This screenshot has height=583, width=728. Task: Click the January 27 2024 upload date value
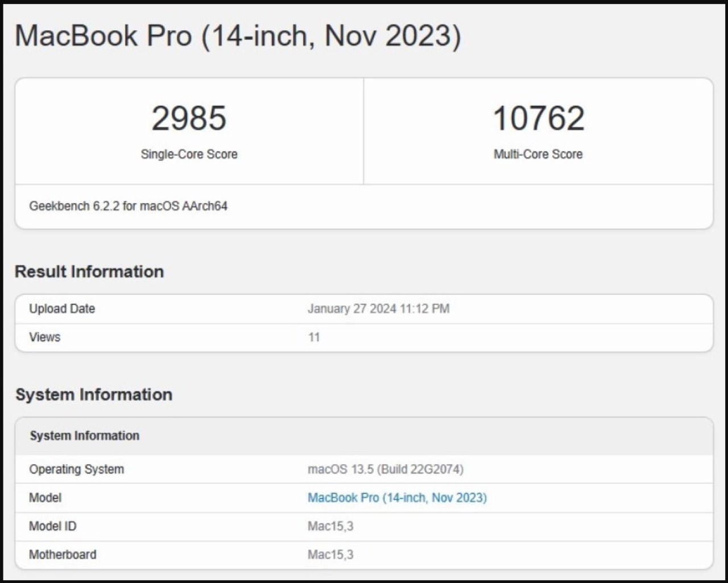point(378,309)
